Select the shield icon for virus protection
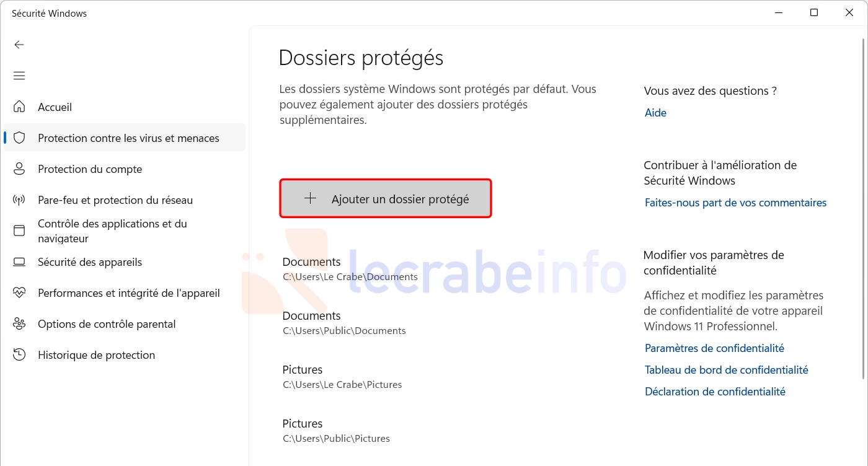The width and height of the screenshot is (868, 466). tap(19, 138)
